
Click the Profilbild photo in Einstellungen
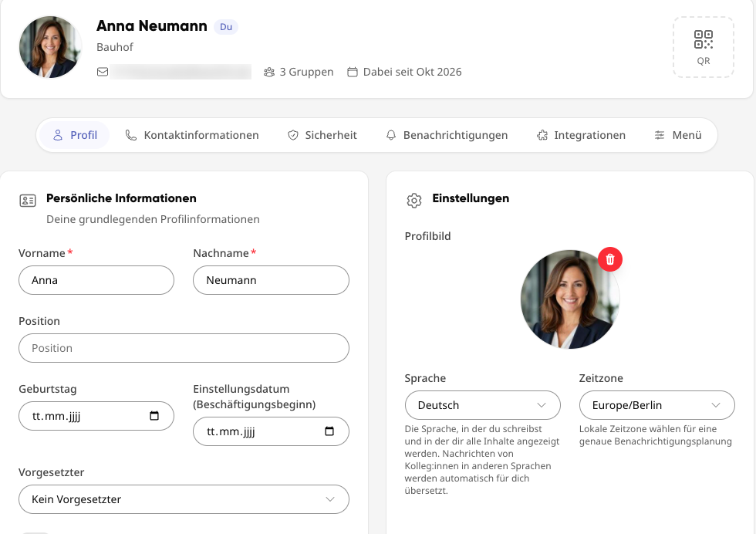point(570,299)
